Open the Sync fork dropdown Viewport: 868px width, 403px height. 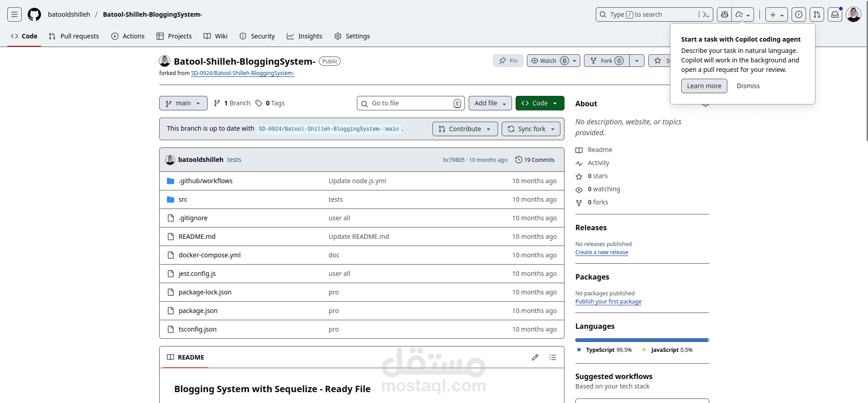point(531,129)
